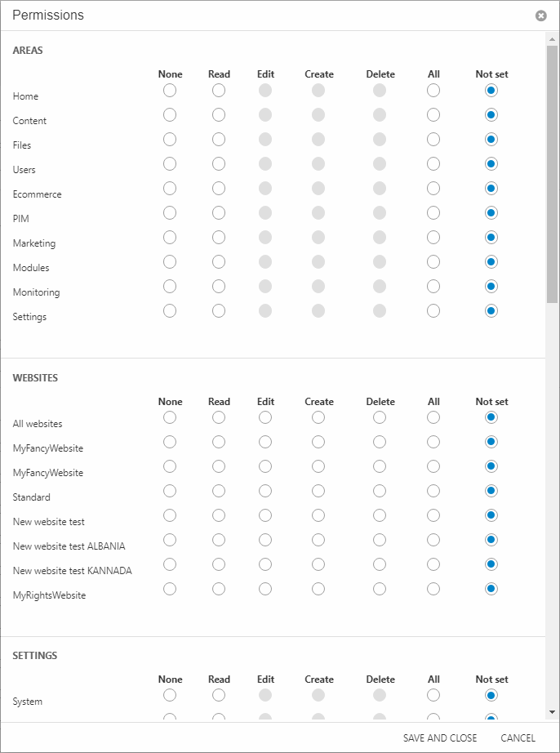The image size is (560, 753).
Task: Set Content area permission to Read
Action: [219, 115]
